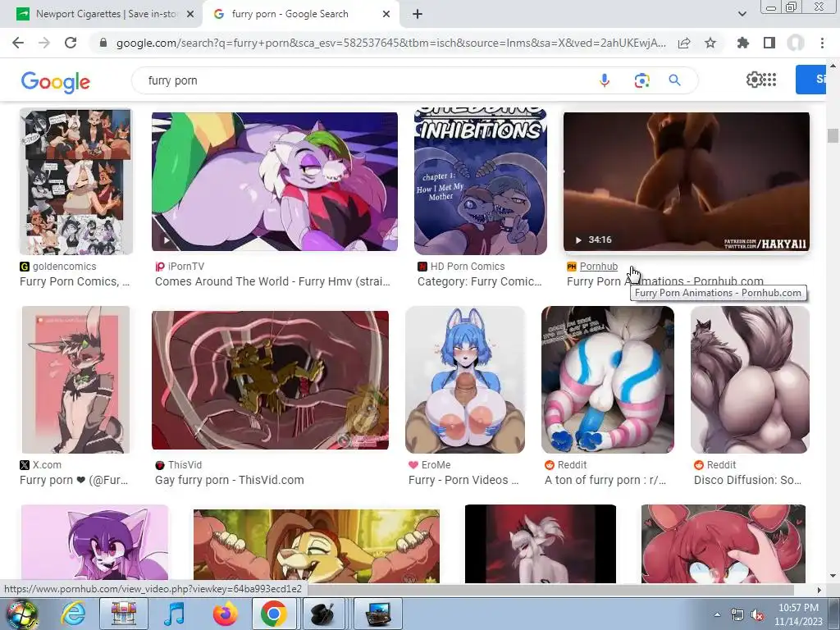Close the Google Search tab

[x=386, y=14]
